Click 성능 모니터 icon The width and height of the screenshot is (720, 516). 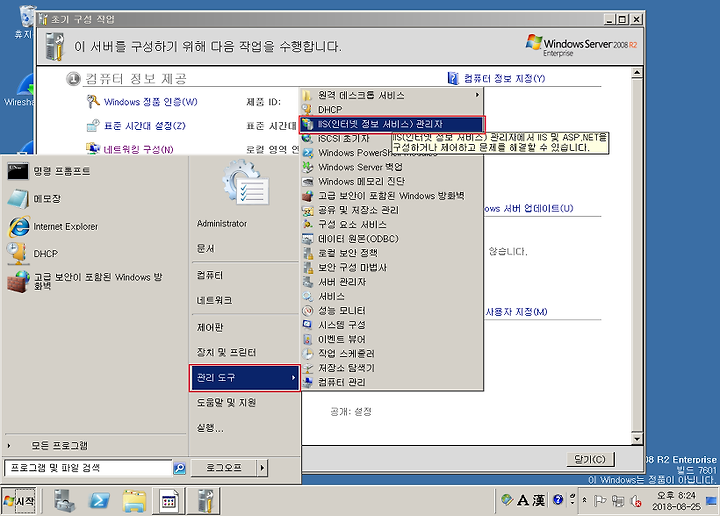[307, 310]
